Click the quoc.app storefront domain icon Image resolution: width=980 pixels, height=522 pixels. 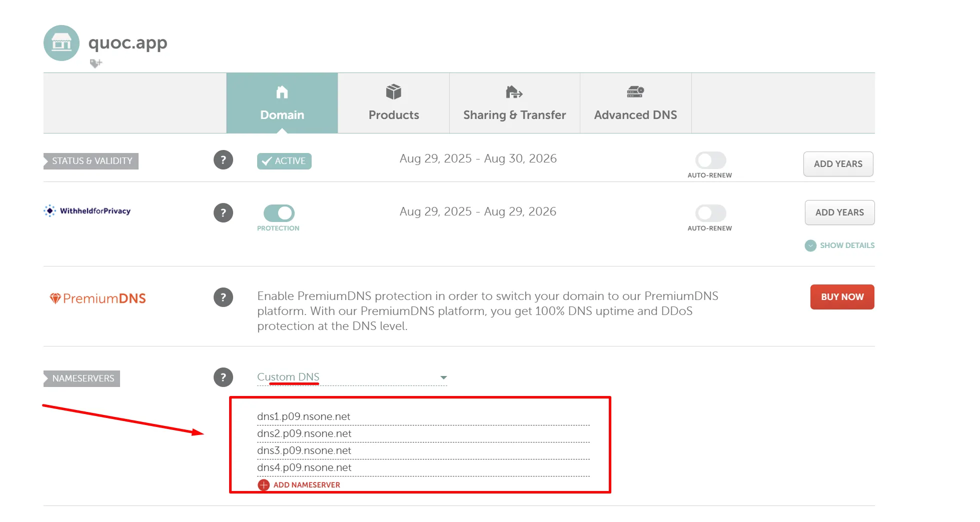[x=62, y=43]
